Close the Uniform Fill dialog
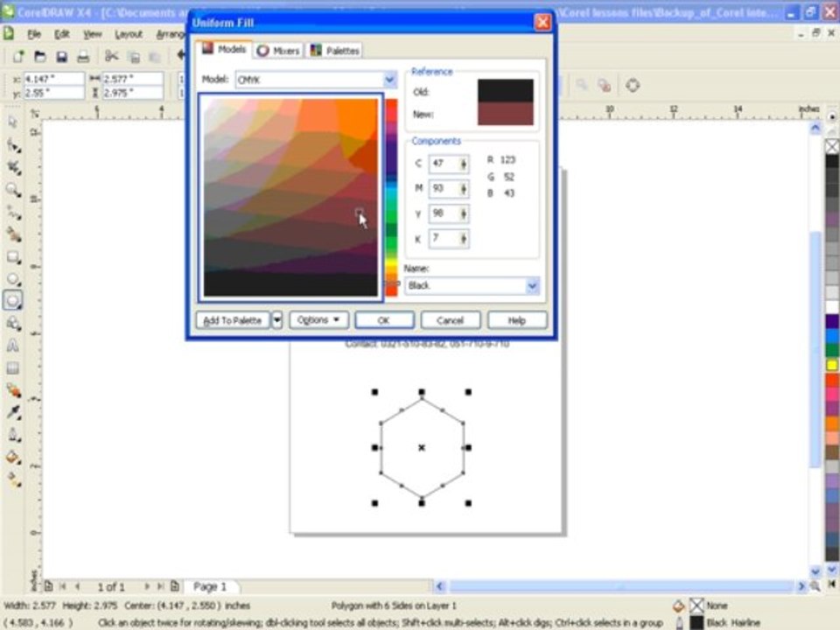Viewport: 840px width, 630px height. point(542,22)
